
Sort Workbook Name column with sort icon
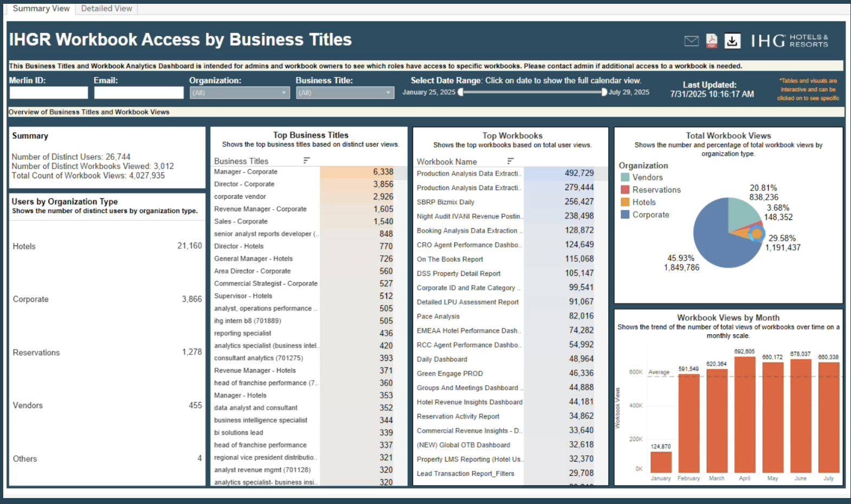[510, 161]
